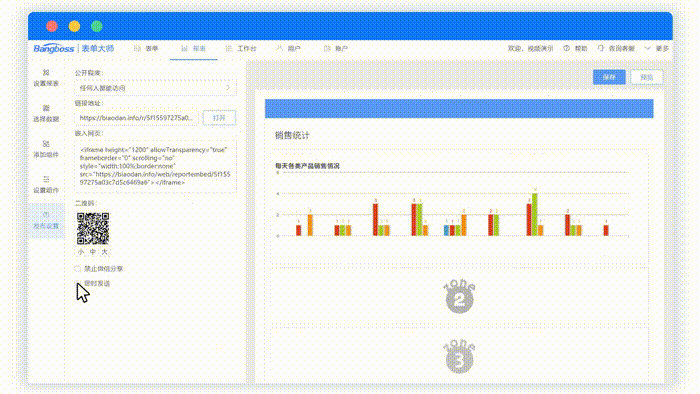Screen dimensions: 700x394
Task: Click the blue report header color bar
Action: 459,108
